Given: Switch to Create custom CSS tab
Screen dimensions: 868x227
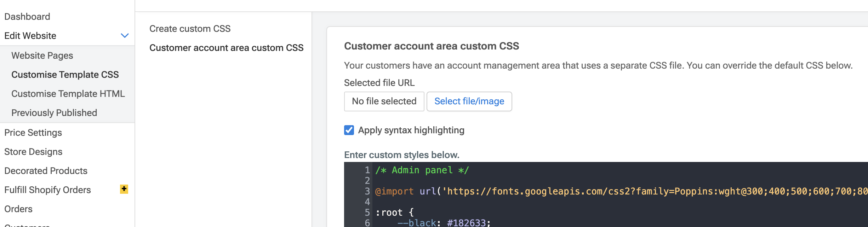Looking at the screenshot, I should click(190, 29).
